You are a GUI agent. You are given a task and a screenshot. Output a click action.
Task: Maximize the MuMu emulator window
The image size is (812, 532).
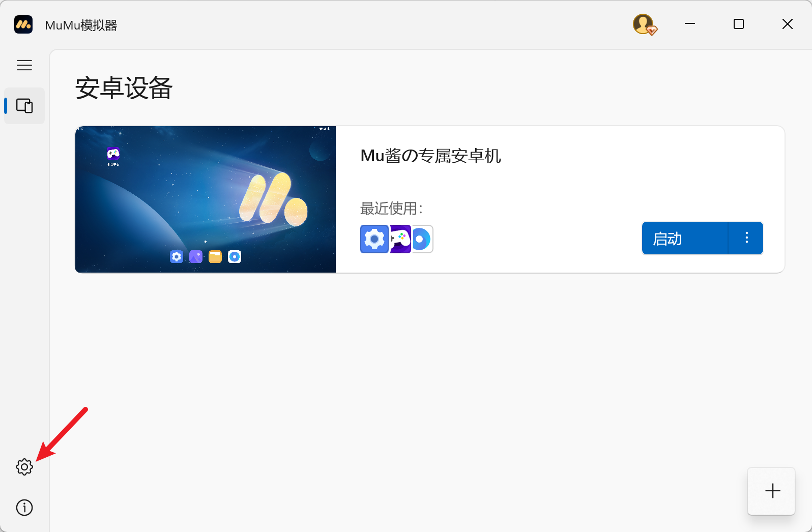pyautogui.click(x=739, y=24)
